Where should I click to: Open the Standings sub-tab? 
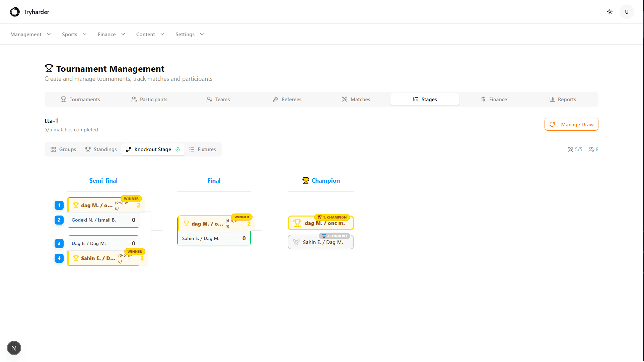(101, 149)
